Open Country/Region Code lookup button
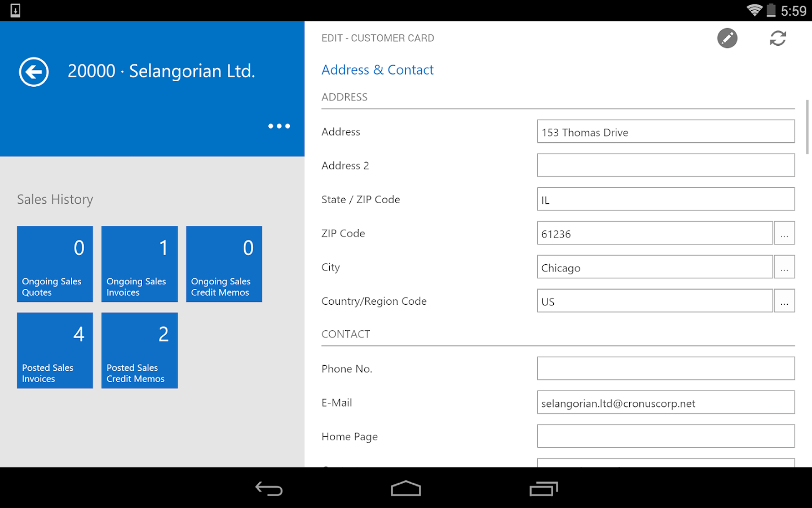The image size is (812, 508). 784,301
